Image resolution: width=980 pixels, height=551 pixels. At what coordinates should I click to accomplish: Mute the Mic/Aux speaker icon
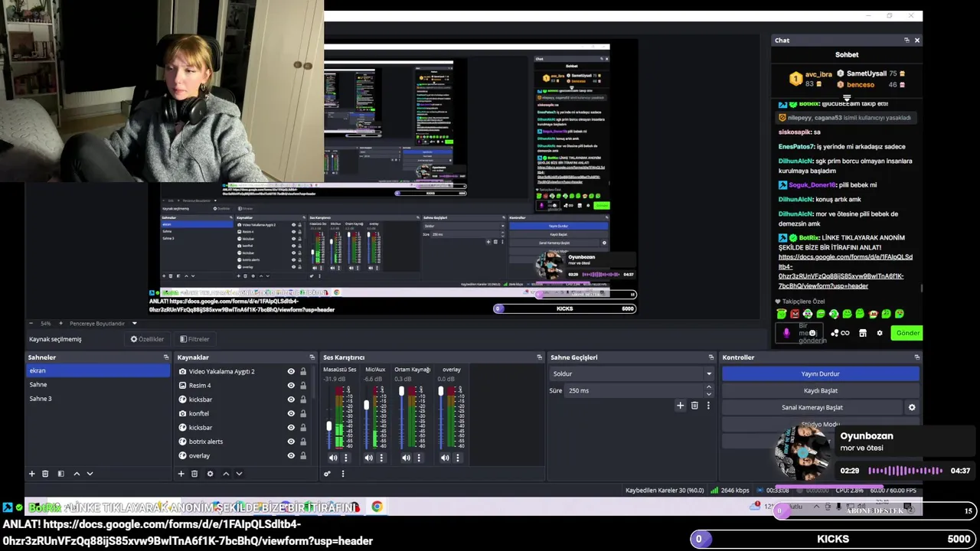pyautogui.click(x=369, y=458)
